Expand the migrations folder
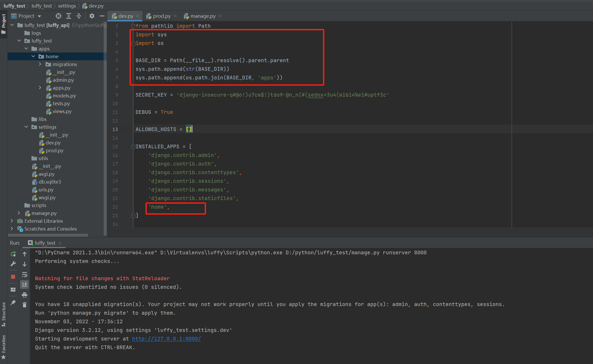593x364 pixels. (x=40, y=64)
